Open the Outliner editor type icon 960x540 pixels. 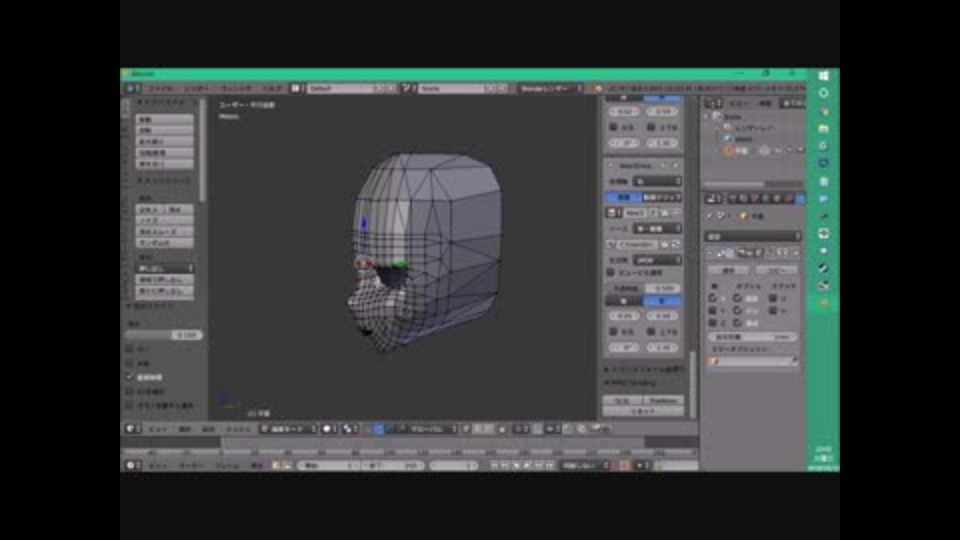point(713,103)
